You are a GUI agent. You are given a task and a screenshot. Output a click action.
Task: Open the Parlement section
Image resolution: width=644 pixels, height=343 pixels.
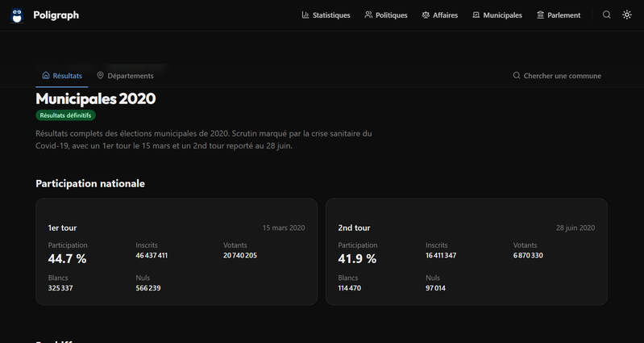point(559,15)
